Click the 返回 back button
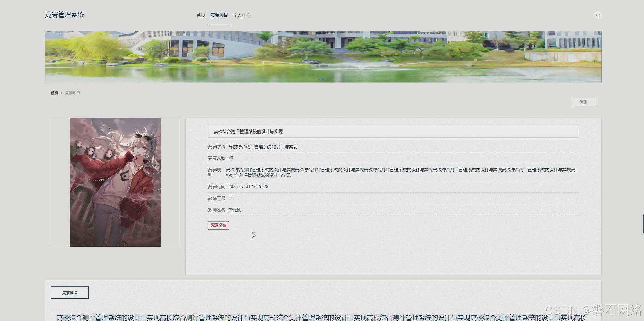This screenshot has width=644, height=321. (584, 102)
